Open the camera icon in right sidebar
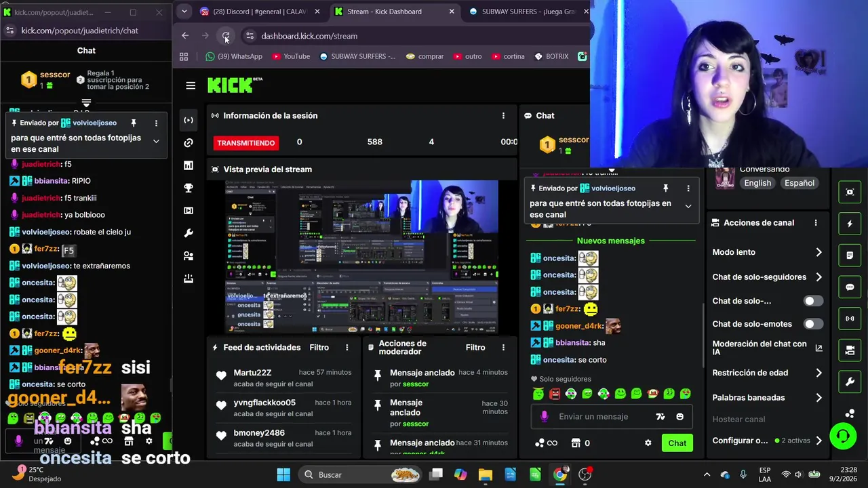Screen dimensions: 868x488 (x=850, y=350)
